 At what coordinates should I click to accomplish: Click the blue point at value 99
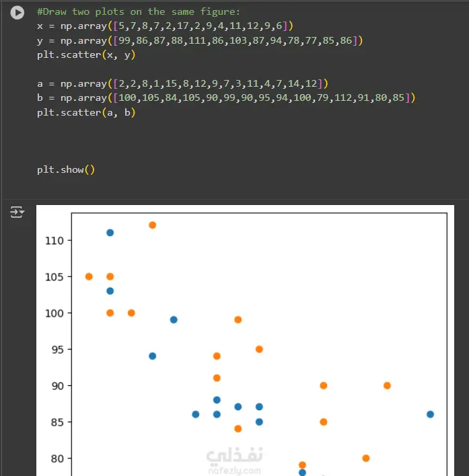coord(174,320)
